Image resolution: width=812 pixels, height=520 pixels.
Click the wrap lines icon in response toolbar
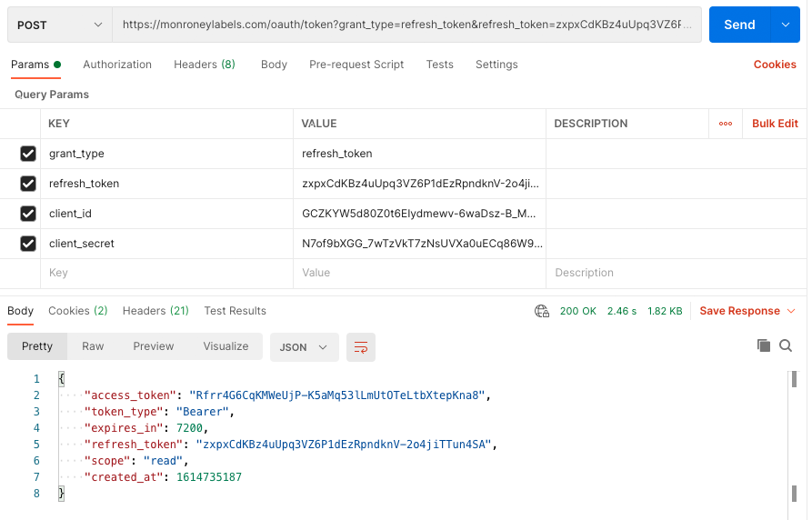pyautogui.click(x=361, y=346)
